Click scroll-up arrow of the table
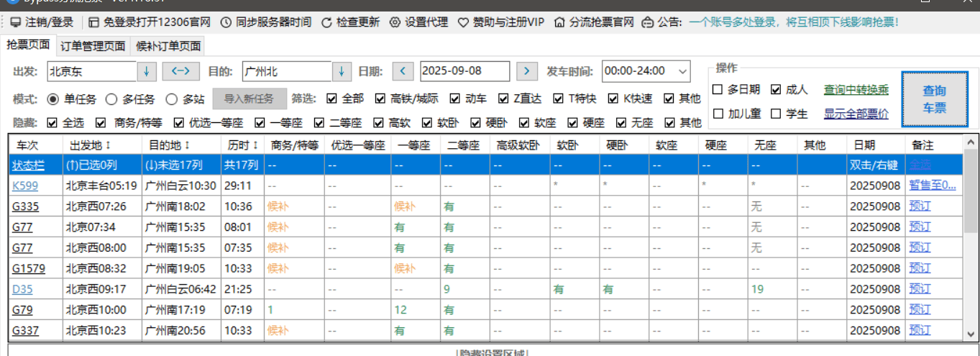980x356 pixels. click(971, 141)
